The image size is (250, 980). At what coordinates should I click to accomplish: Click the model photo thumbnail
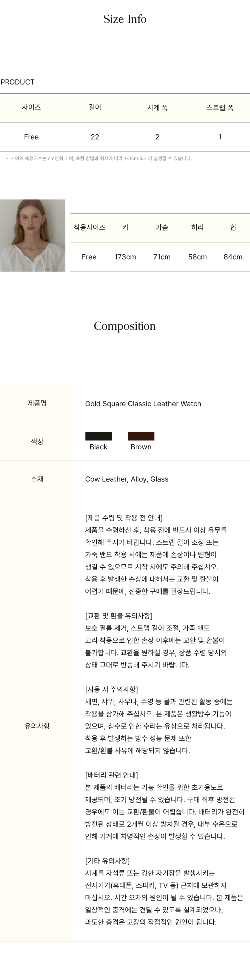click(x=33, y=235)
